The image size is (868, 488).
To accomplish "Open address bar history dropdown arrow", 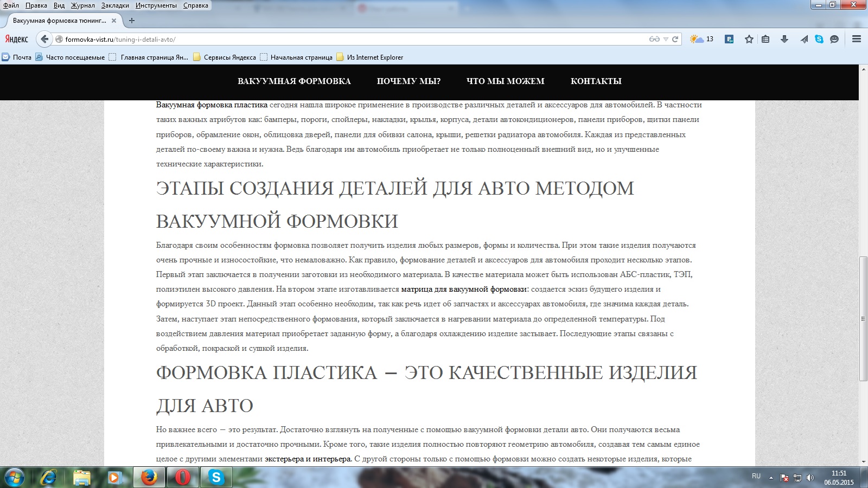I will (666, 39).
